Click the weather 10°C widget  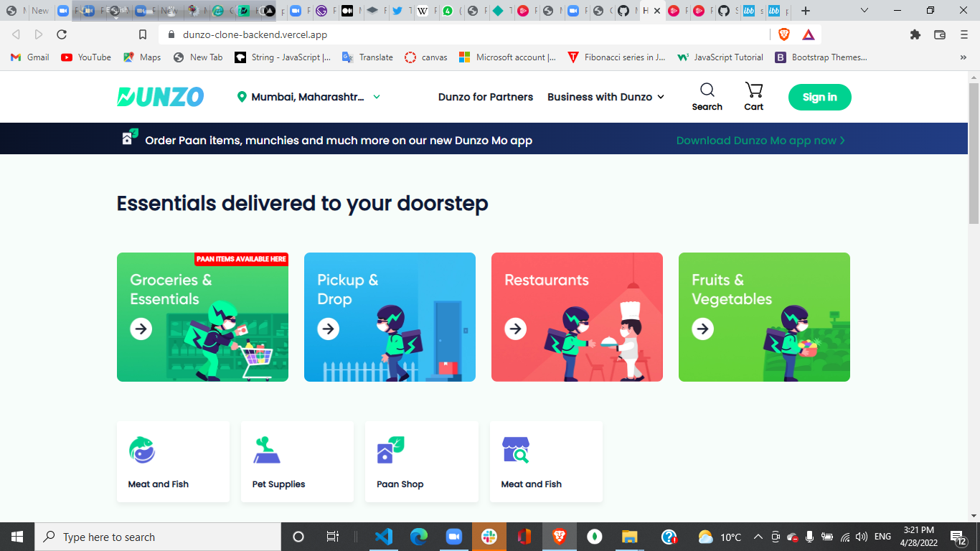click(x=720, y=537)
